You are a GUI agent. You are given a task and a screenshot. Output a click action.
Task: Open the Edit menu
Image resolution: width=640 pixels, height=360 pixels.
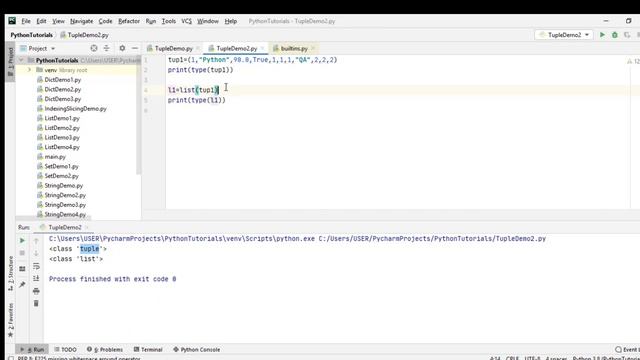[x=41, y=21]
